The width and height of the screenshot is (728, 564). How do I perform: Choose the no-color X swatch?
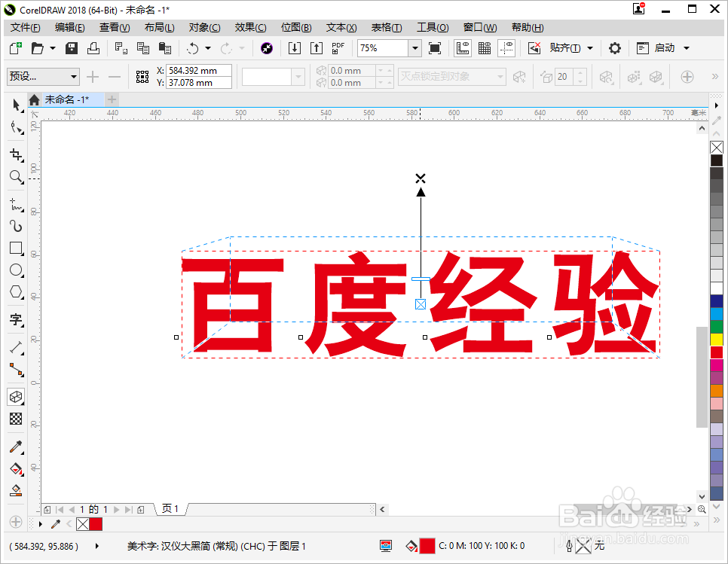[x=717, y=148]
